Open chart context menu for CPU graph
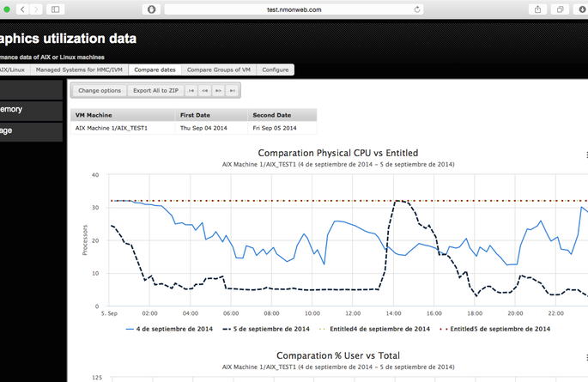This screenshot has height=382, width=588. pyautogui.click(x=586, y=155)
